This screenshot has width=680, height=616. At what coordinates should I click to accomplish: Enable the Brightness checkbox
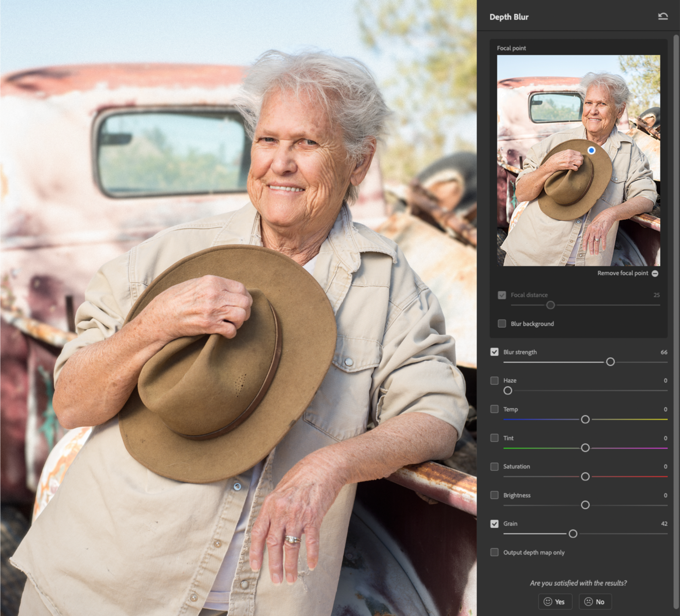pos(494,495)
